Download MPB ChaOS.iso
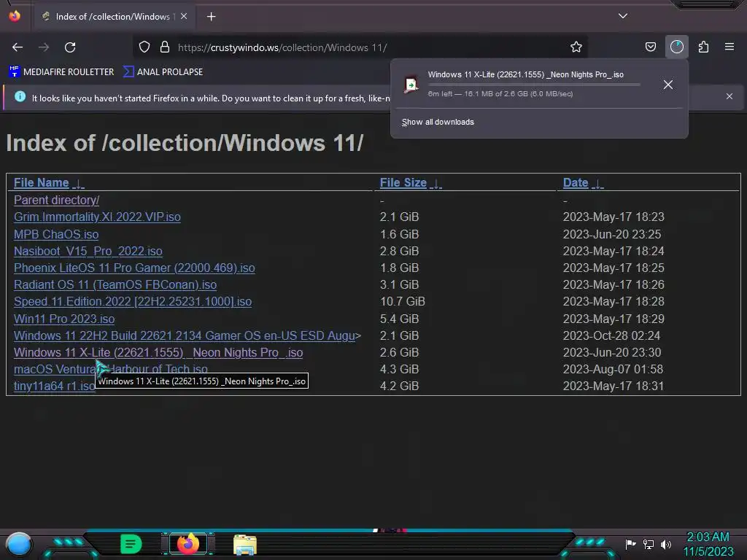 56,234
